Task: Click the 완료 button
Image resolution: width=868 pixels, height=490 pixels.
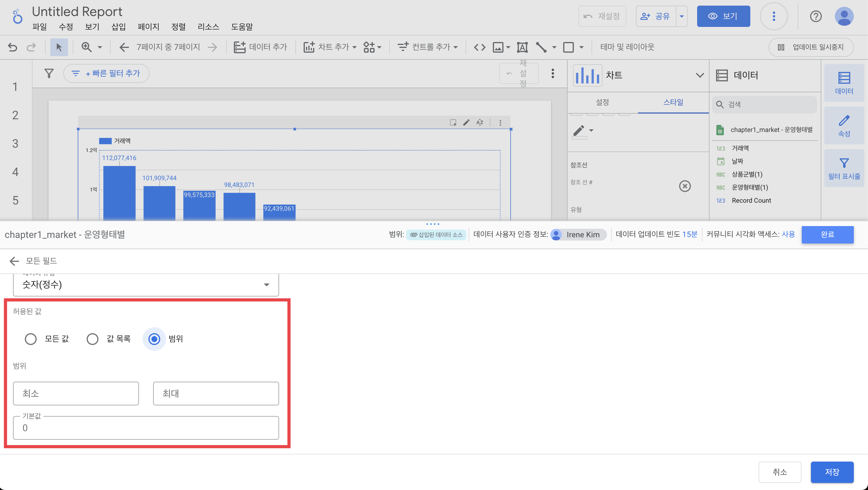Action: point(827,234)
